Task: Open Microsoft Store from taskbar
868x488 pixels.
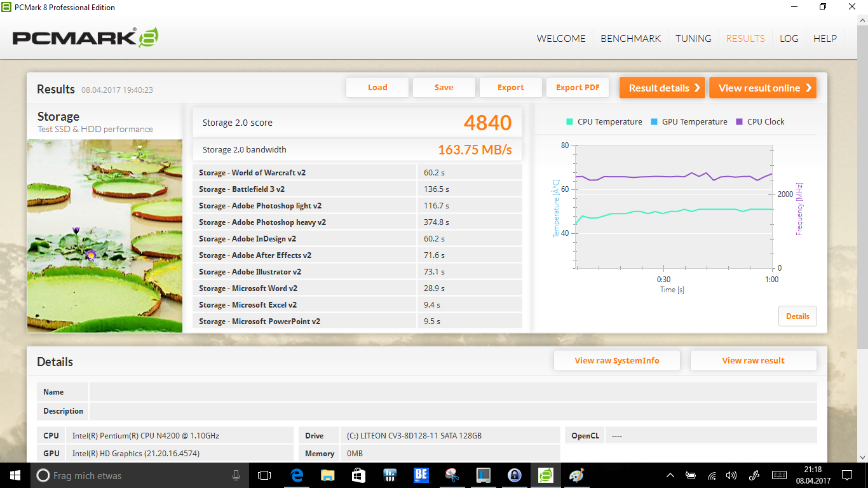Action: click(x=358, y=475)
